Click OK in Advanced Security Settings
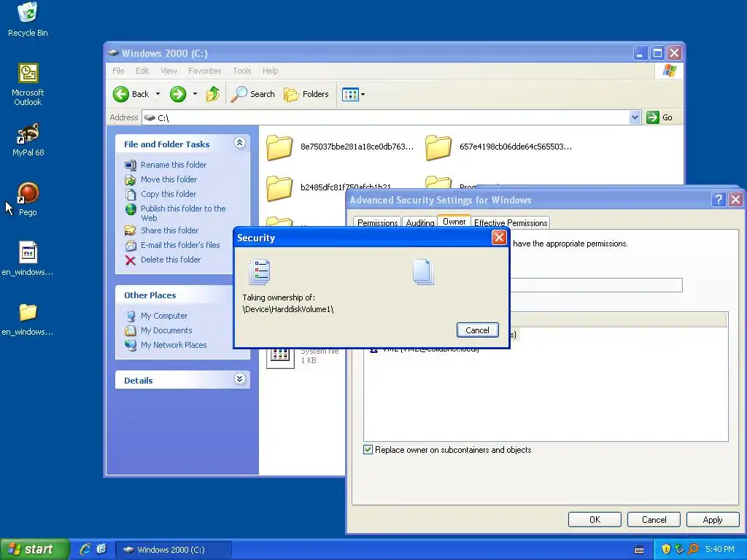Viewport: 747px width, 560px height. click(595, 519)
